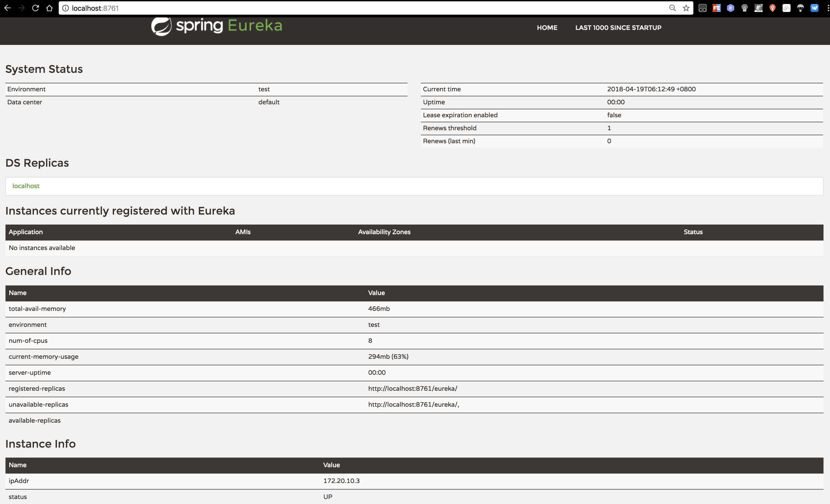Click the 'current-memory-usage' row name
The height and width of the screenshot is (504, 830).
[43, 357]
